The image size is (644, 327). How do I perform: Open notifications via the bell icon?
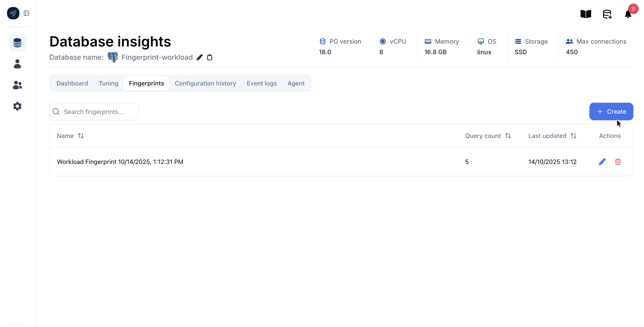click(628, 15)
